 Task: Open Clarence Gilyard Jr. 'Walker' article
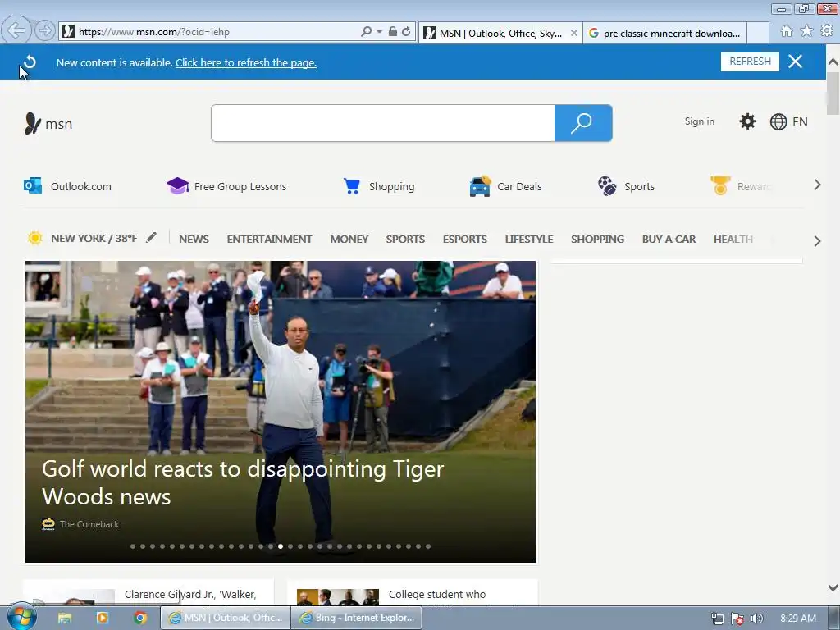pos(190,594)
